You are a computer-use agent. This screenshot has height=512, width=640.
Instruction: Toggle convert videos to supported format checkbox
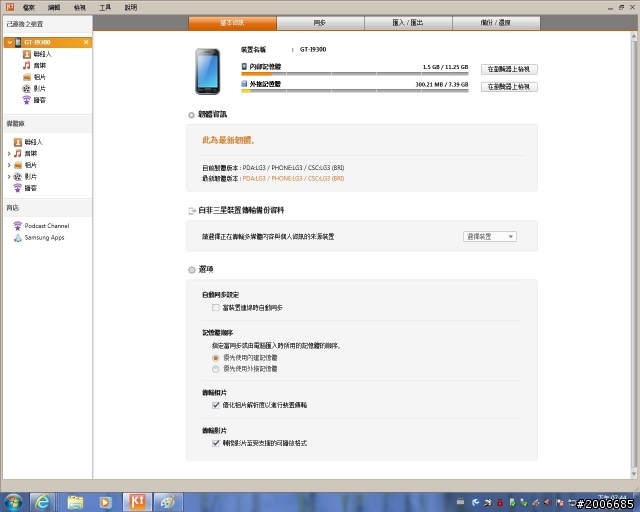click(216, 443)
